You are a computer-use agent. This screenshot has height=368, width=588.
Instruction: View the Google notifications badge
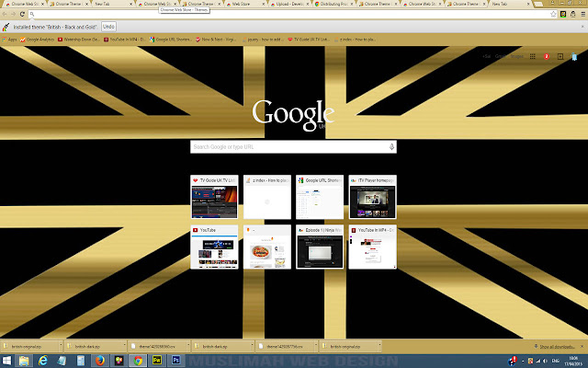pyautogui.click(x=547, y=56)
